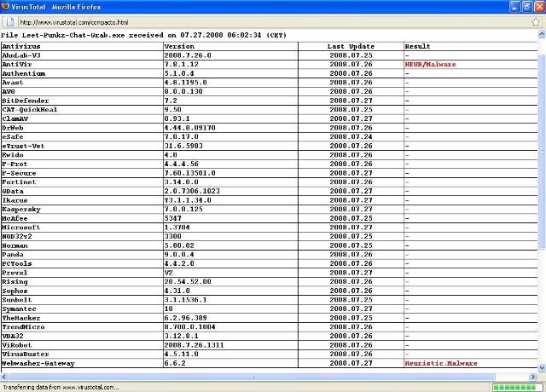
Task: Click the NOD32v2 antivirus name
Action: click(17, 237)
